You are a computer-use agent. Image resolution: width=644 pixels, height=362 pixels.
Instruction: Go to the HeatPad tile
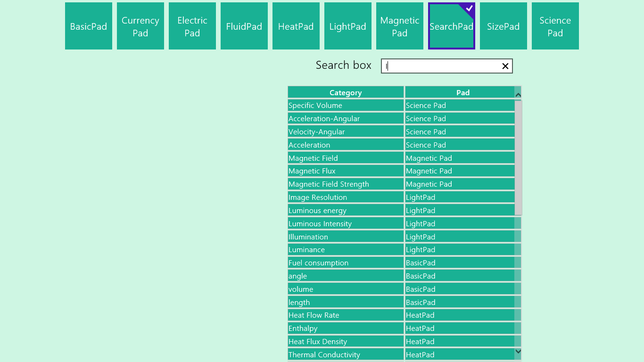[296, 26]
